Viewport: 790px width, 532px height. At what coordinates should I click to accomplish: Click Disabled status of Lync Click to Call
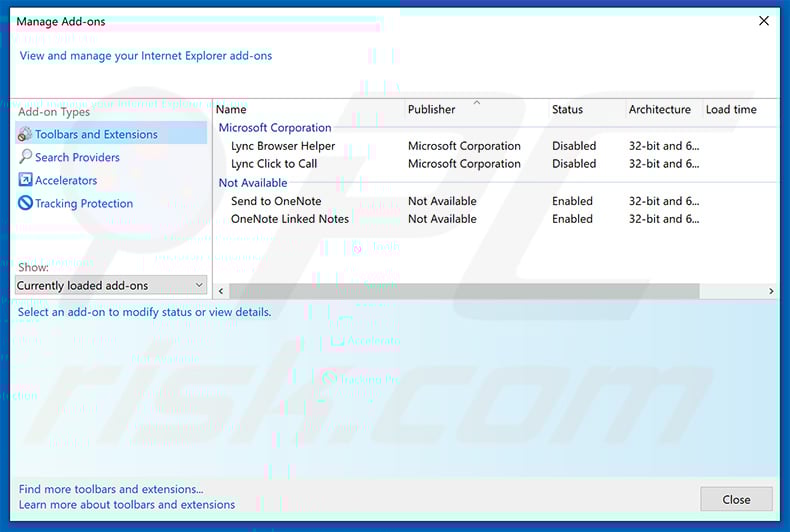tap(574, 164)
